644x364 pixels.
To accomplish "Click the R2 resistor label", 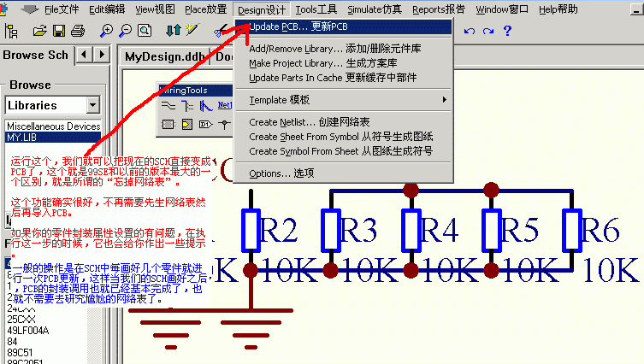I will point(279,230).
